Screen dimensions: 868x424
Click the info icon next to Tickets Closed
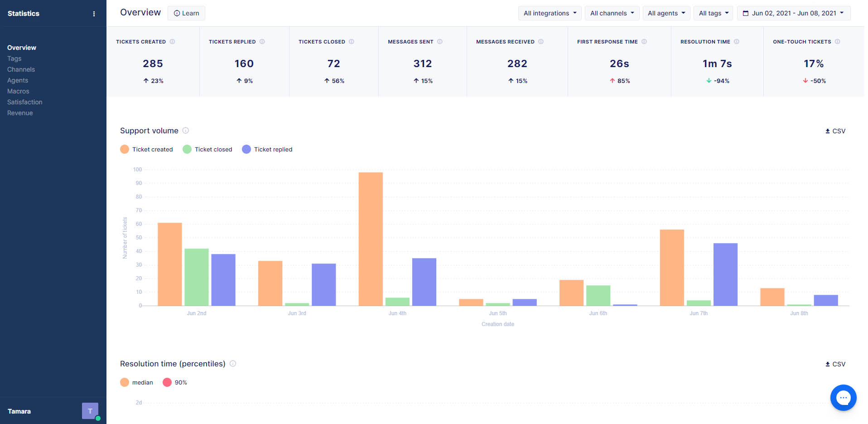pyautogui.click(x=351, y=42)
